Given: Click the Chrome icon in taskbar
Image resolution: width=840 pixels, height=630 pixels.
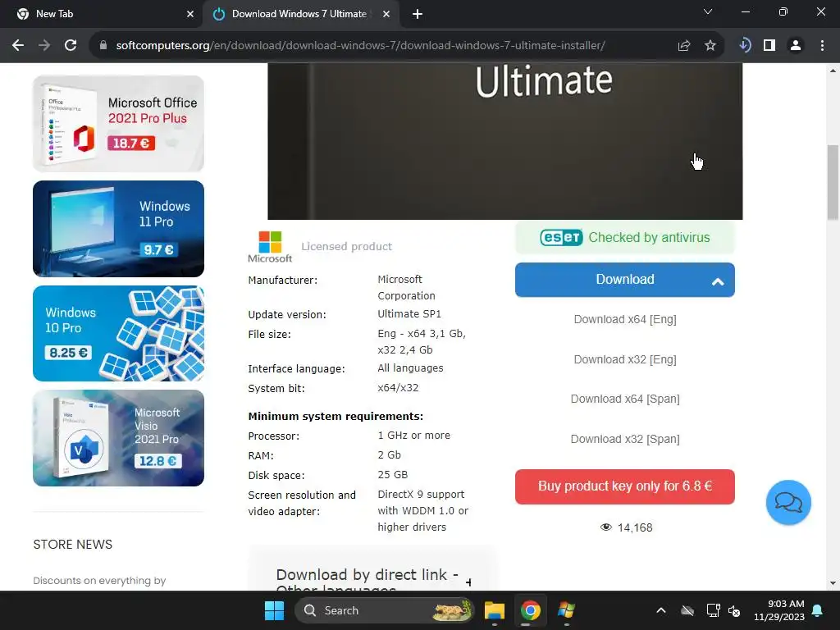Looking at the screenshot, I should [x=530, y=610].
